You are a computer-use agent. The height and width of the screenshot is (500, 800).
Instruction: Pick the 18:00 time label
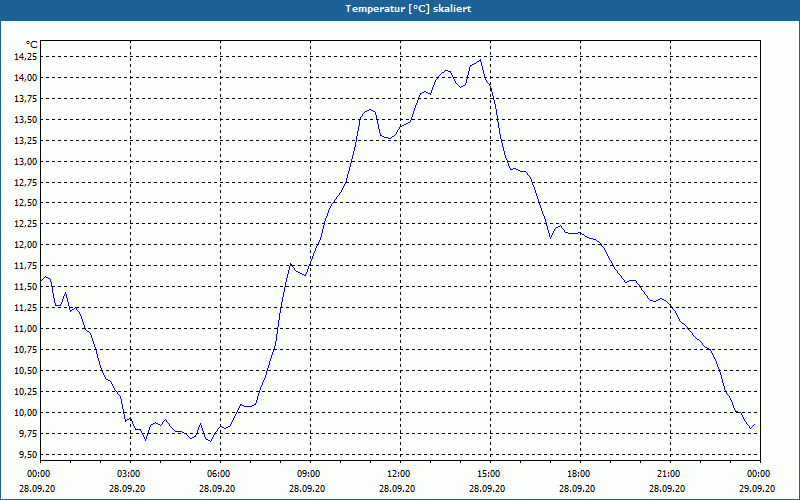pyautogui.click(x=580, y=474)
